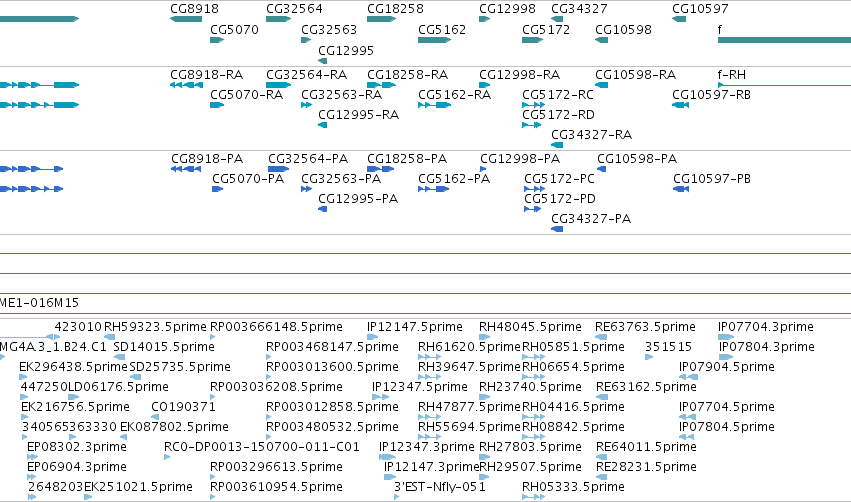Select protein CG32564-PA
This screenshot has height=502, width=851.
point(308,159)
